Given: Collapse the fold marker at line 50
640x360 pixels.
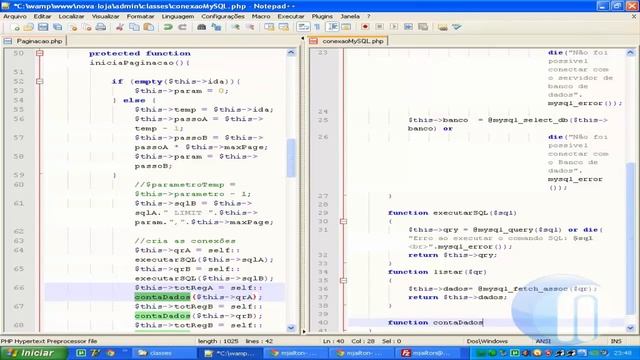Looking at the screenshot, I should (39, 53).
